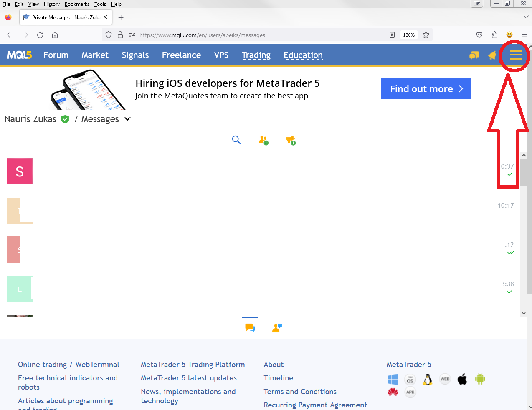Click the 130% zoom level indicator

click(x=409, y=35)
